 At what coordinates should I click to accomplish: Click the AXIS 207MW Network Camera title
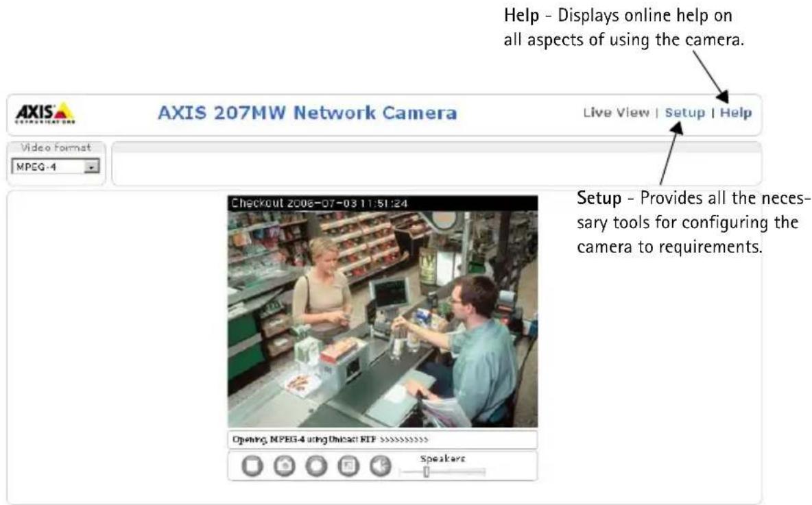coord(307,113)
